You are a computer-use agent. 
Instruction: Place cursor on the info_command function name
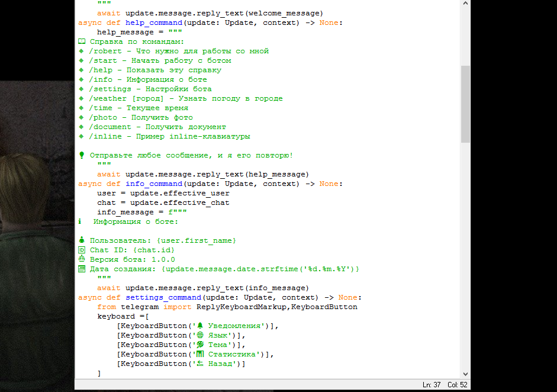coord(154,184)
